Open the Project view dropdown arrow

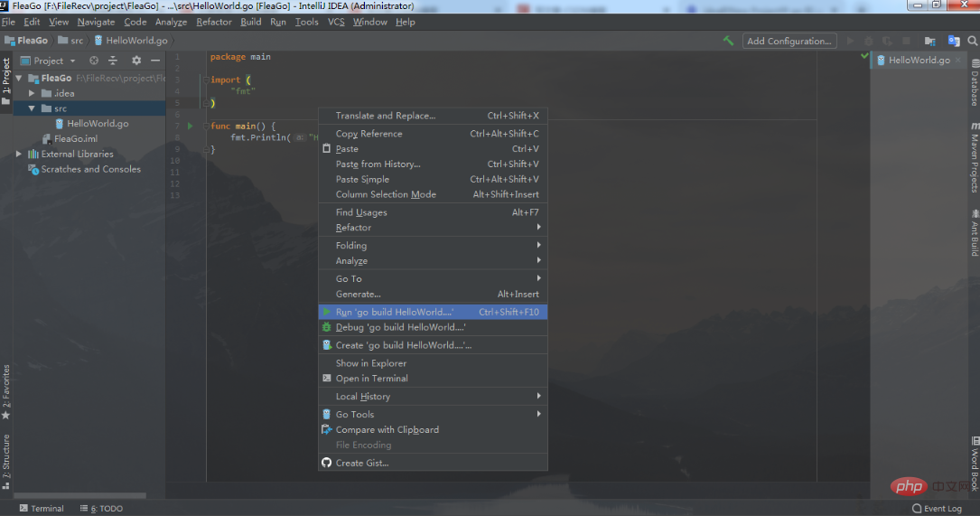72,61
